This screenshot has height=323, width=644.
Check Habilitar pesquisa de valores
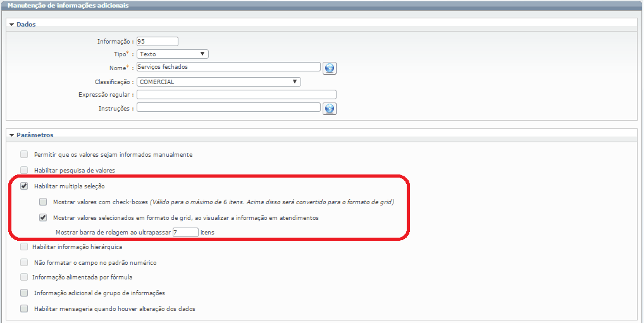coord(24,170)
